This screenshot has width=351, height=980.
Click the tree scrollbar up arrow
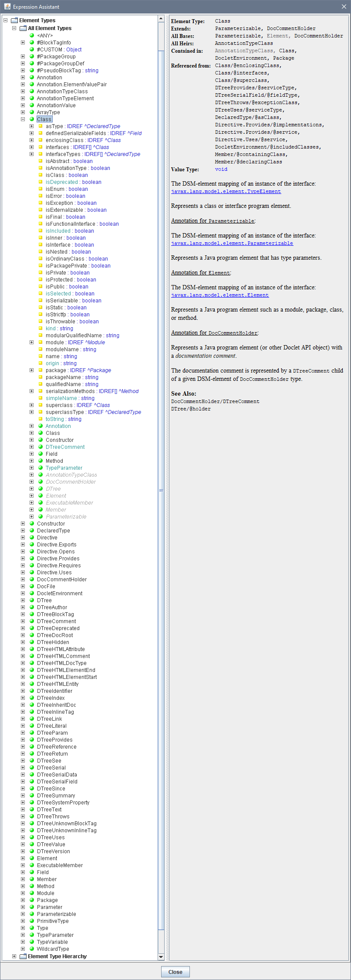[161, 19]
